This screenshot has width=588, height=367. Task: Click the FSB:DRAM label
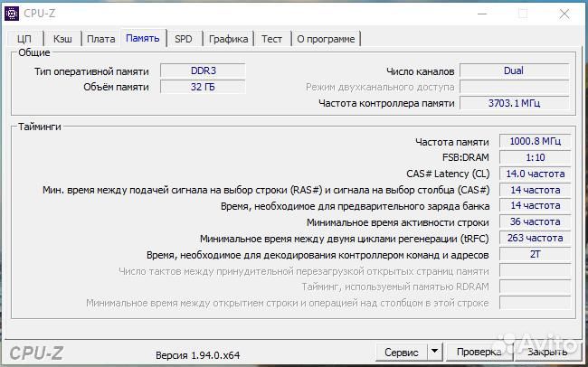pyautogui.click(x=466, y=158)
